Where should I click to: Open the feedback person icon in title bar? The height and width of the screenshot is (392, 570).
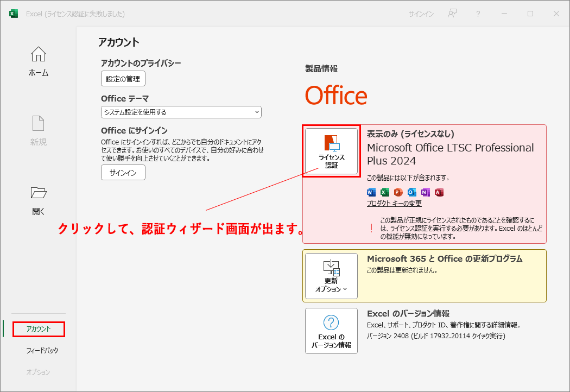452,14
